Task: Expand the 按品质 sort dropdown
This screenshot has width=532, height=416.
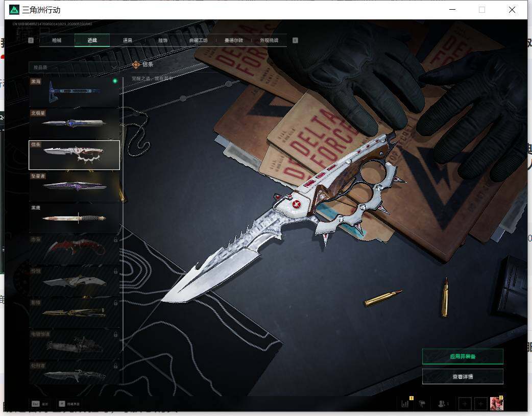Action: click(x=74, y=67)
